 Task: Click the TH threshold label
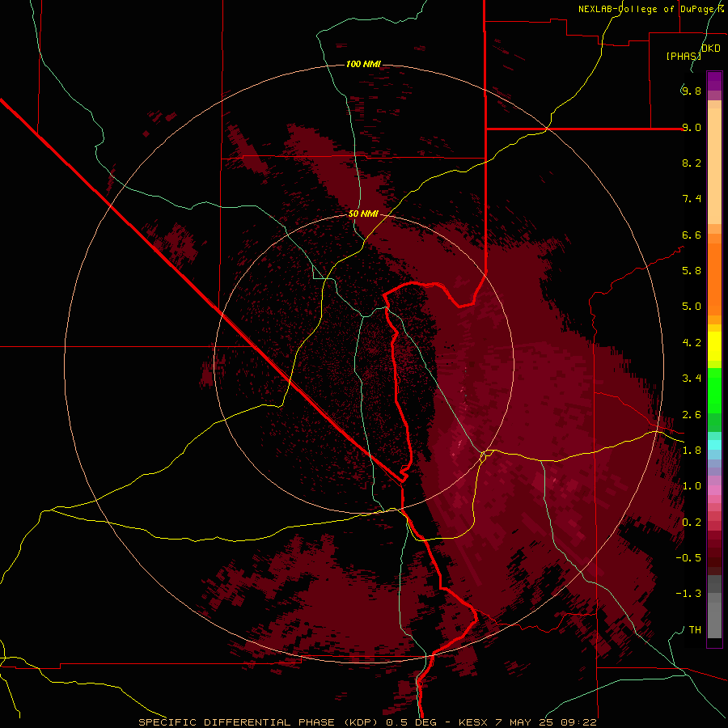695,630
